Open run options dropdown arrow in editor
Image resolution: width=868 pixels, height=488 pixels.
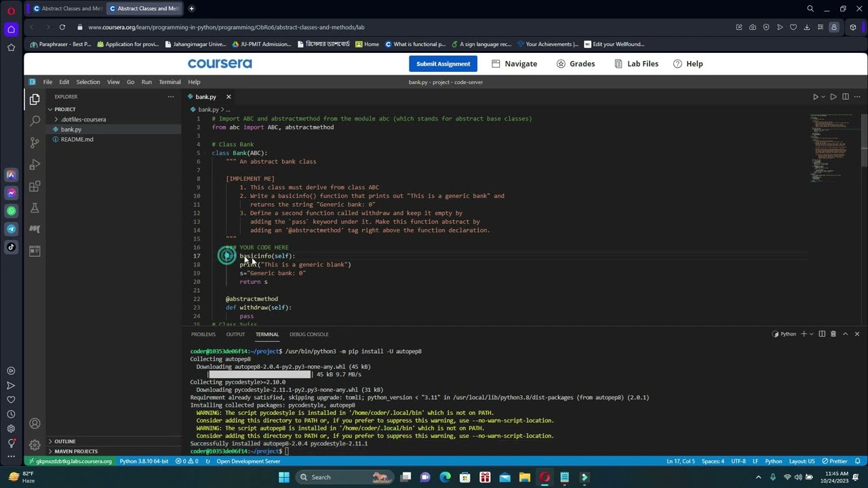[x=823, y=97]
